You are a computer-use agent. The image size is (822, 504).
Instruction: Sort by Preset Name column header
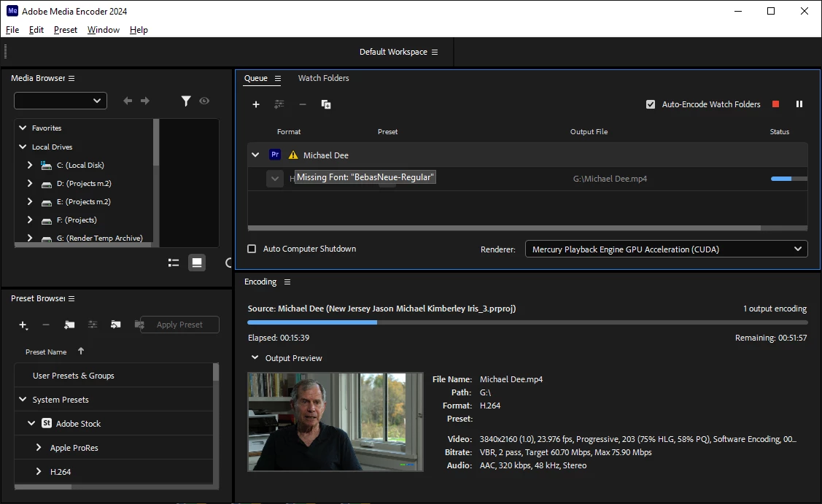(46, 352)
